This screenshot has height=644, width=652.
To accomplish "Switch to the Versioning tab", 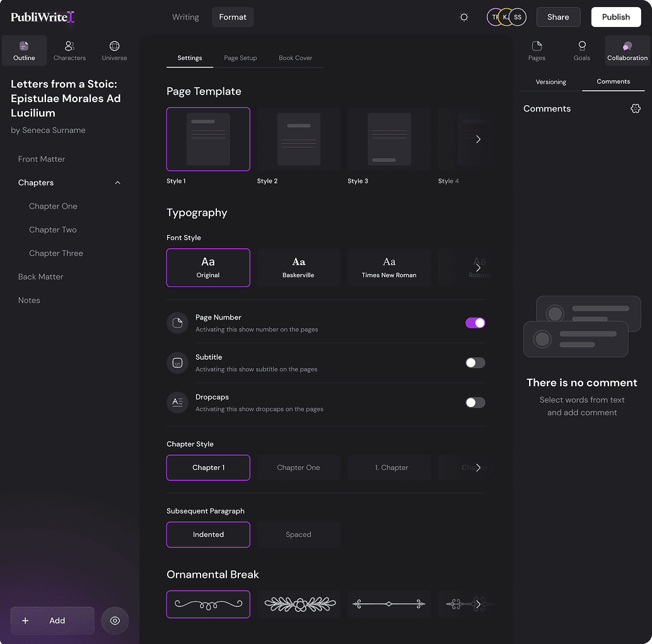I will (x=550, y=82).
